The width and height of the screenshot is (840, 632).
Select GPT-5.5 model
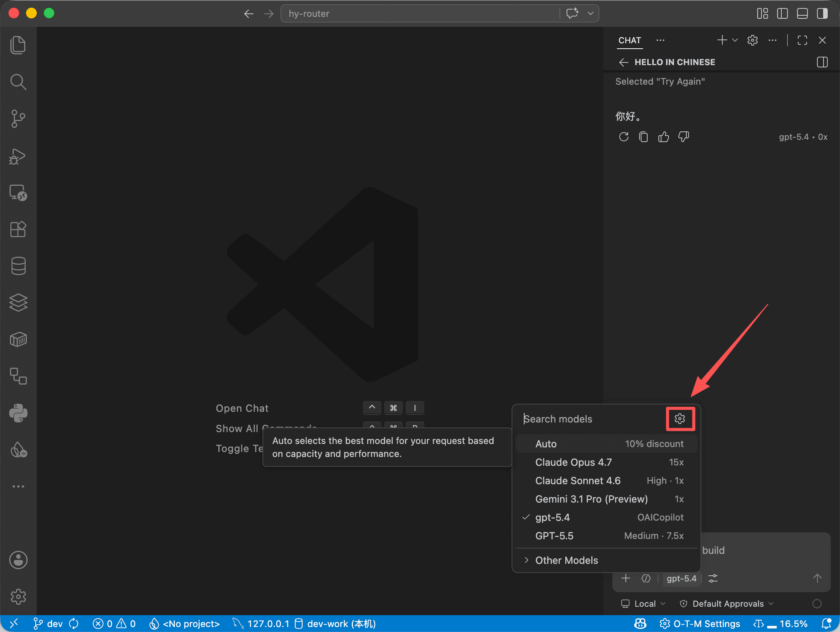point(606,536)
